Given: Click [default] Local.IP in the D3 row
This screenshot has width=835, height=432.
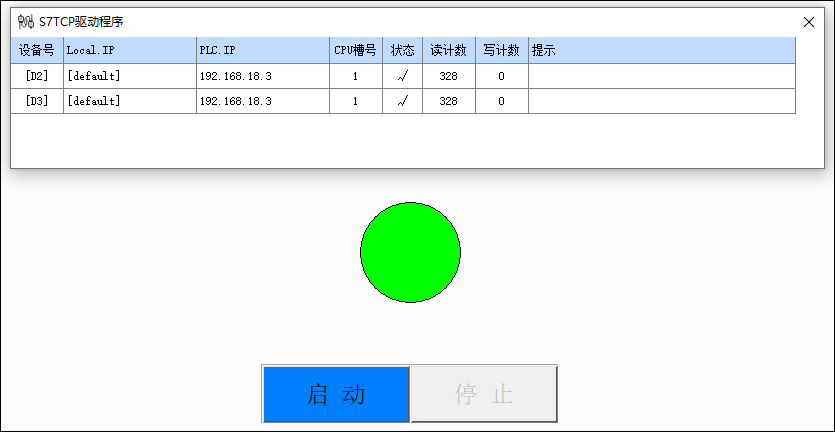Looking at the screenshot, I should point(130,101).
